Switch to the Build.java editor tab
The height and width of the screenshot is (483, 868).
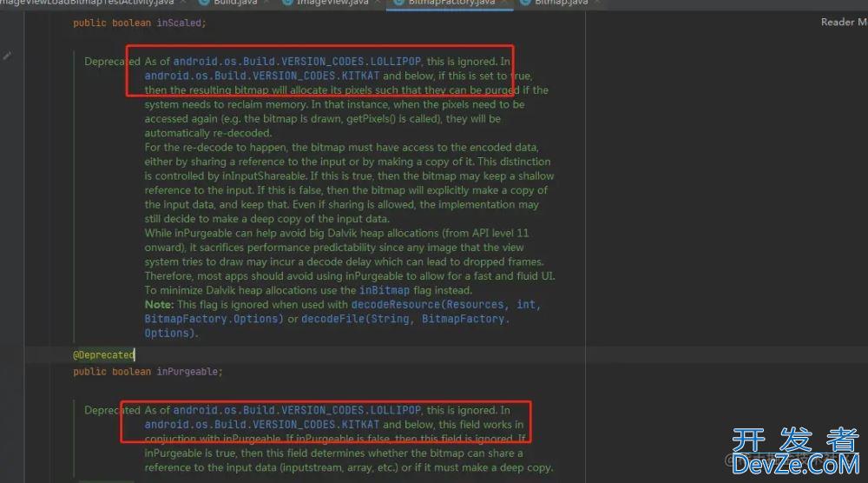point(233,3)
